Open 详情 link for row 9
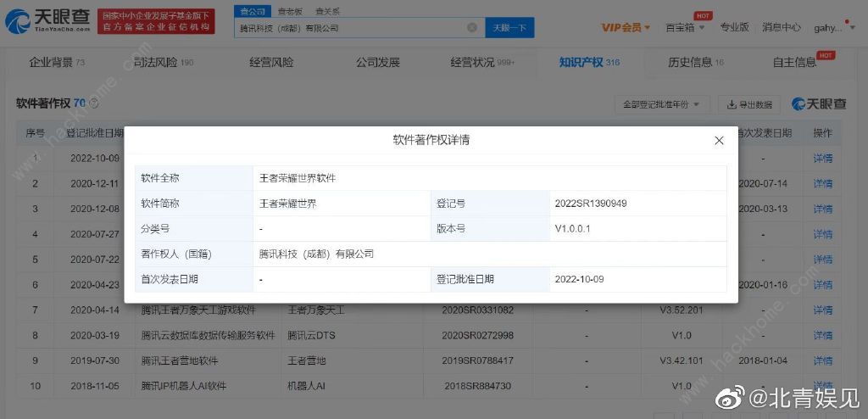 pyautogui.click(x=822, y=360)
